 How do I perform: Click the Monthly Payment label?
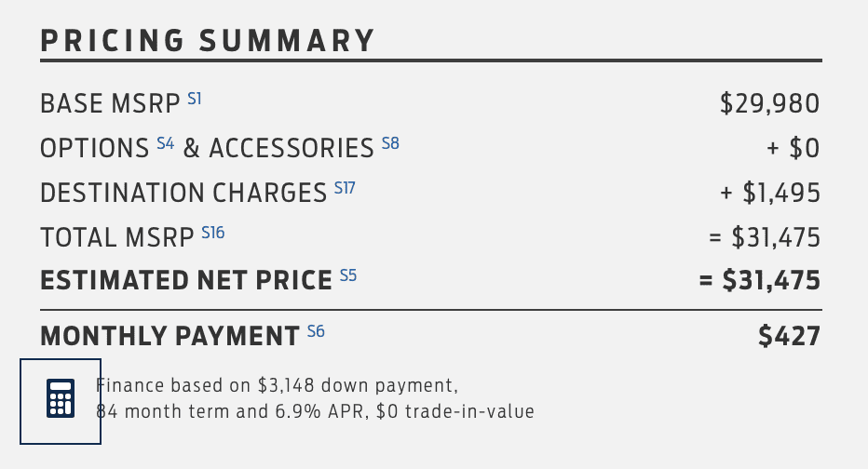169,336
